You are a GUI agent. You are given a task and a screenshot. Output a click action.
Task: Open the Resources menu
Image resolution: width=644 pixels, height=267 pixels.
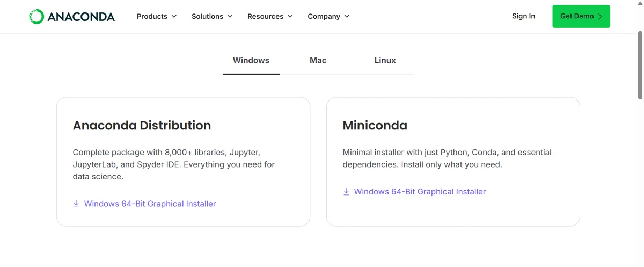[270, 16]
